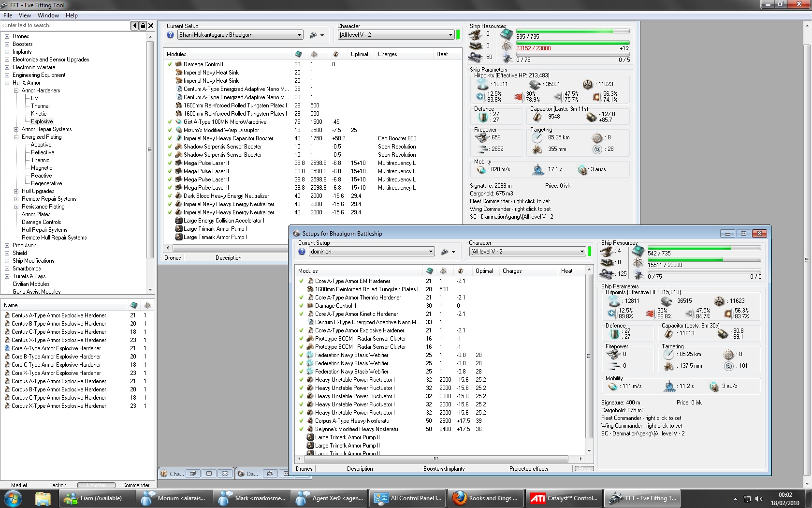The width and height of the screenshot is (812, 508).
Task: Click the turret firepower icon beside 658
Action: (482, 137)
